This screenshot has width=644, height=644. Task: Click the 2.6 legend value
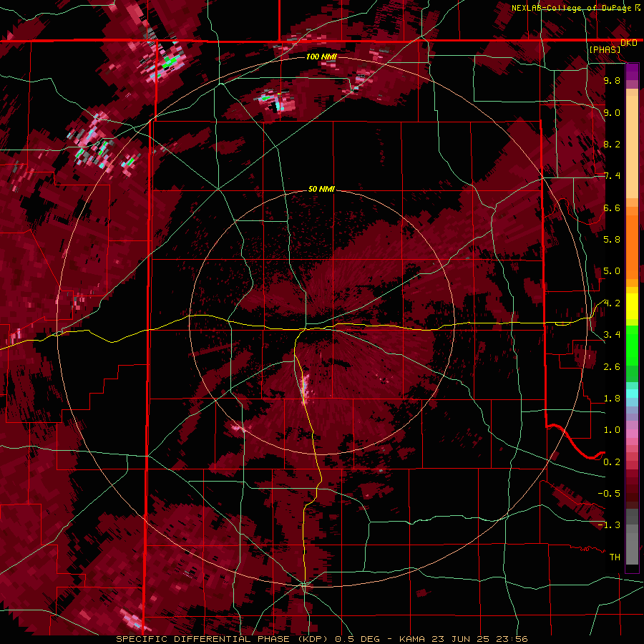click(612, 367)
